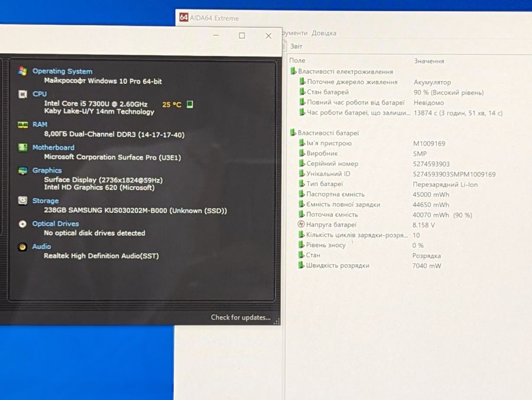Select the 5274593903SMPM1009169 unique ID value
This screenshot has width=532, height=400.
coord(455,174)
